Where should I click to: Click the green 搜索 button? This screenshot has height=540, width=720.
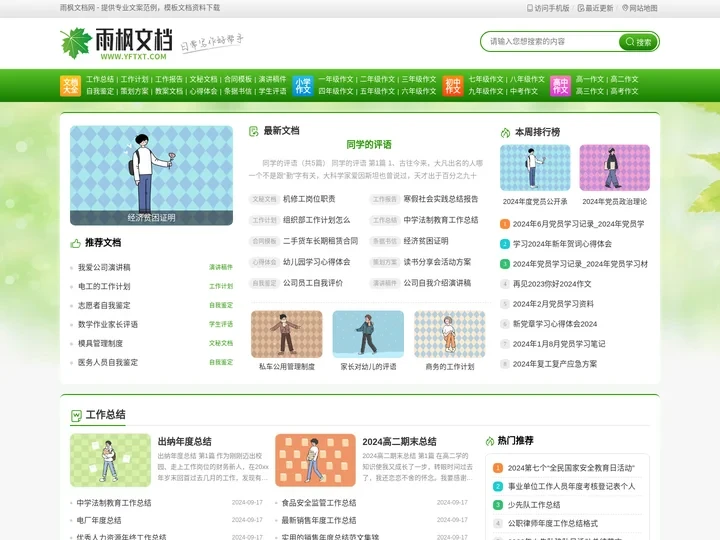[x=638, y=42]
